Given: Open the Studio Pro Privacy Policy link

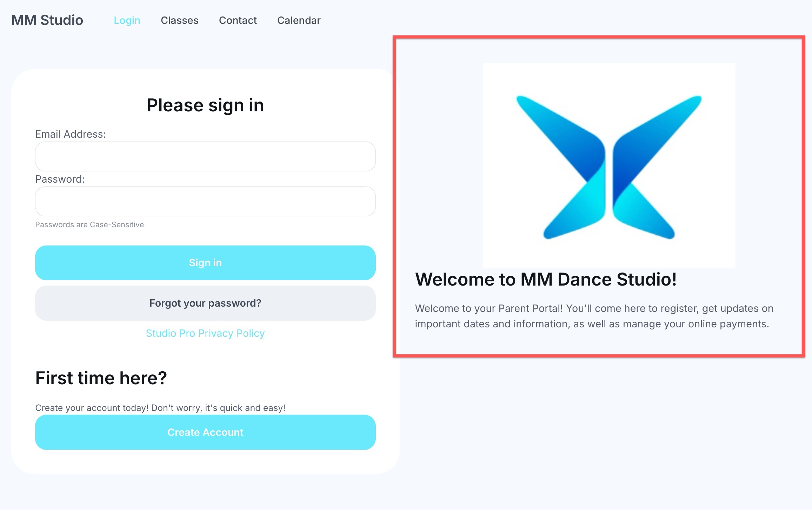Looking at the screenshot, I should (205, 333).
